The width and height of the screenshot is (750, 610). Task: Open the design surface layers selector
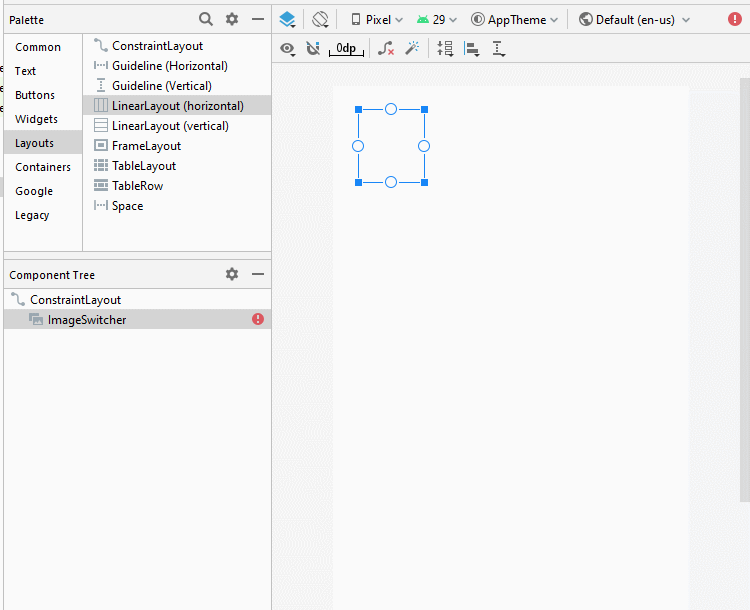[287, 20]
